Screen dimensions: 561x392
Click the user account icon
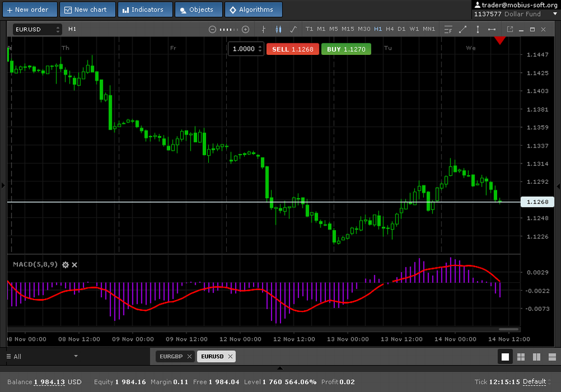coord(477,5)
